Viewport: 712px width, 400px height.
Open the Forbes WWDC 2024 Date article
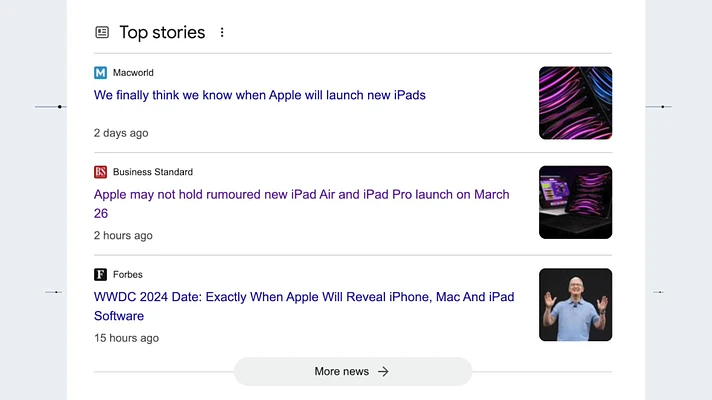(304, 306)
